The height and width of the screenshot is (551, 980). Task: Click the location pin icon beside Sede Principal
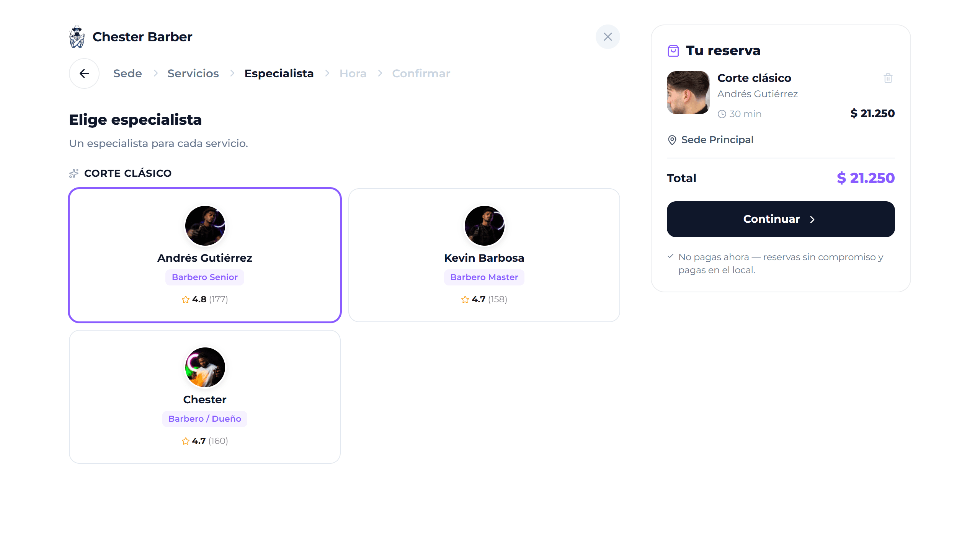[672, 140]
